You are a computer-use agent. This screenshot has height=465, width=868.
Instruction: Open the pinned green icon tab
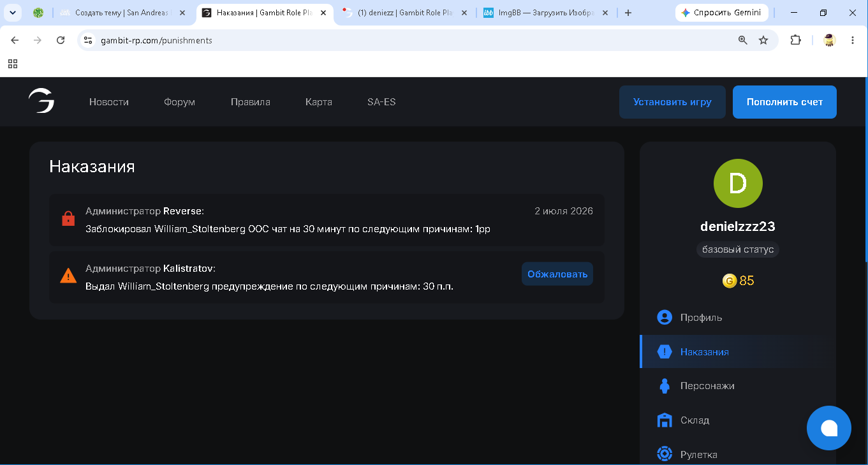point(38,13)
